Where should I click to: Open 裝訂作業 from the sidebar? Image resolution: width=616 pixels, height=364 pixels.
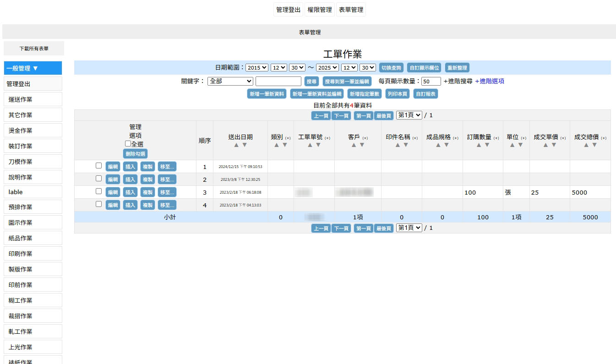click(x=33, y=146)
